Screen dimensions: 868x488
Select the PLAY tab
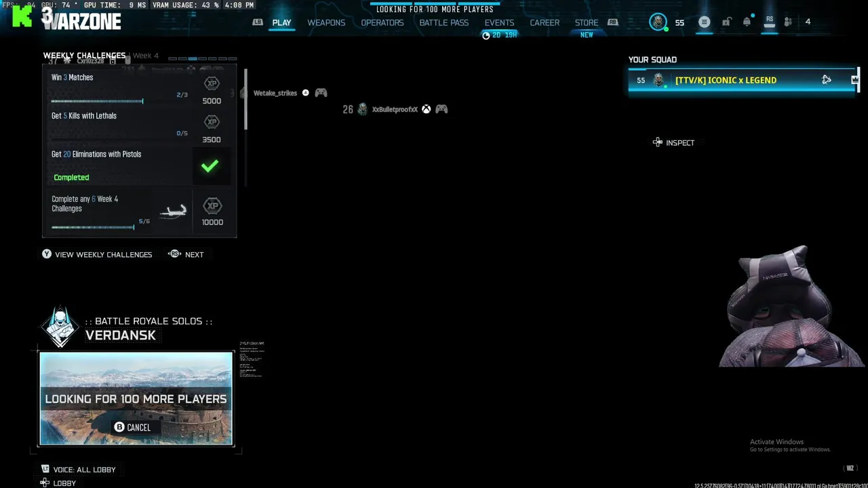tap(281, 22)
